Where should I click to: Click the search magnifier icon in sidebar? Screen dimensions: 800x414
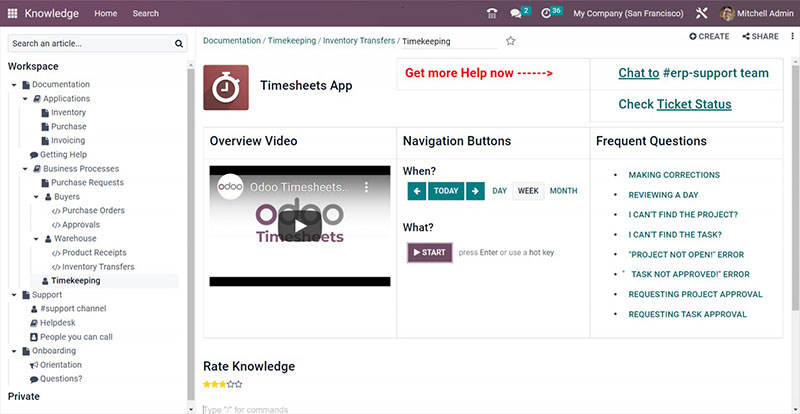point(179,44)
